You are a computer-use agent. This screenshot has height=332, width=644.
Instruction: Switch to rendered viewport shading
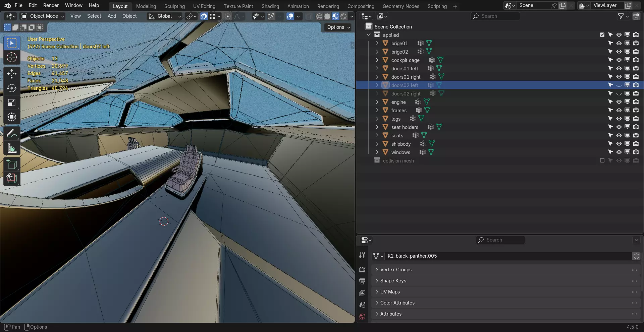[343, 16]
